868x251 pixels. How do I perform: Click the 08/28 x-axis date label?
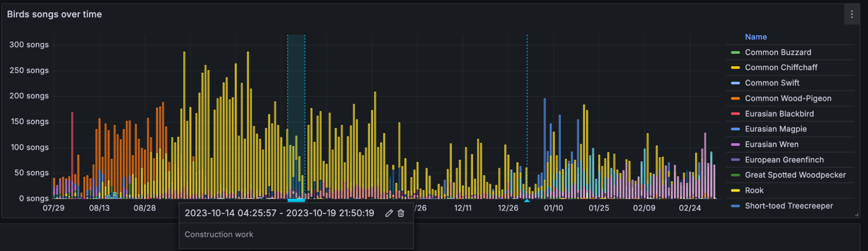pos(145,208)
